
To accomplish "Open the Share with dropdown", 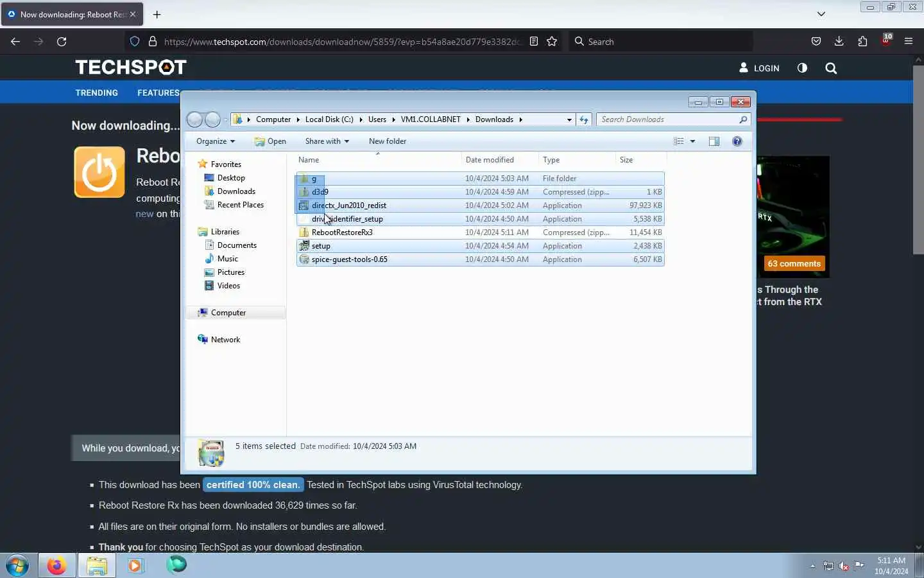I will point(327,141).
